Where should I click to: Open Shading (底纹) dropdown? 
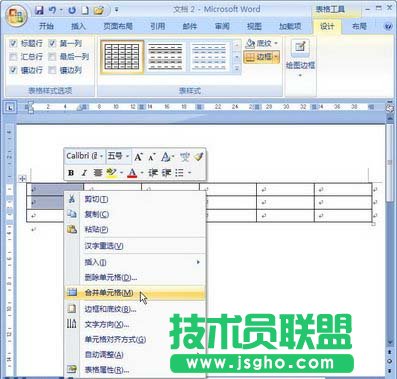262,43
